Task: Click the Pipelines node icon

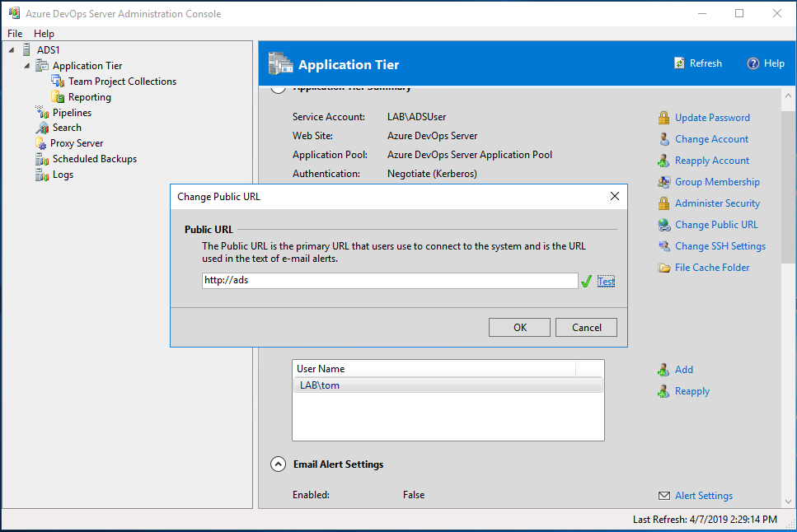Action: 42,112
